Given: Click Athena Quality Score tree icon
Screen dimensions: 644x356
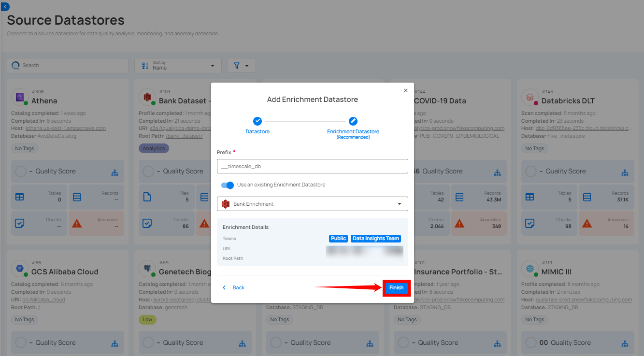Looking at the screenshot, I should click(x=114, y=172).
